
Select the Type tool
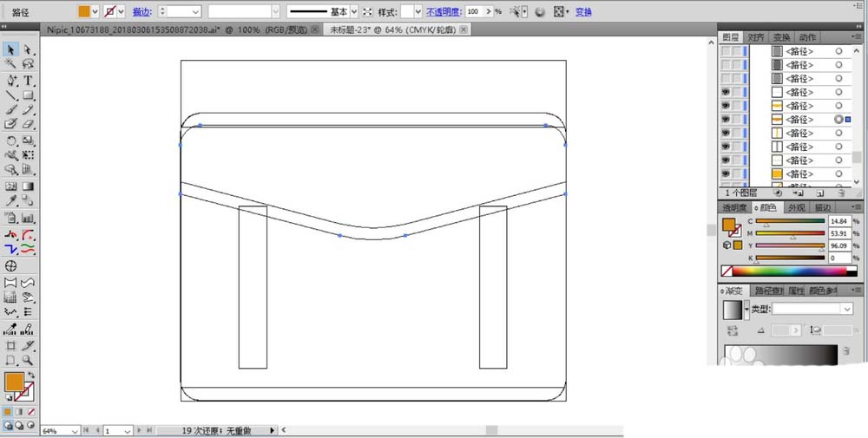[x=28, y=81]
